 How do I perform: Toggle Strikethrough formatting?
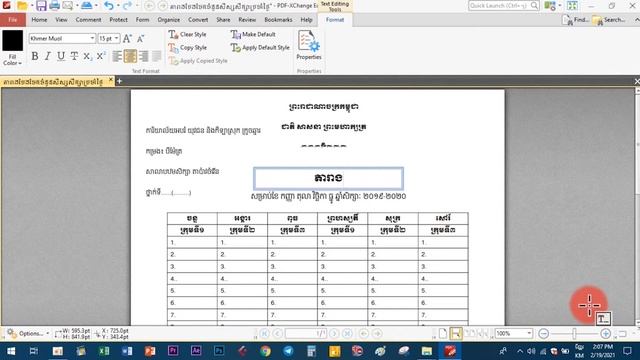click(x=74, y=56)
